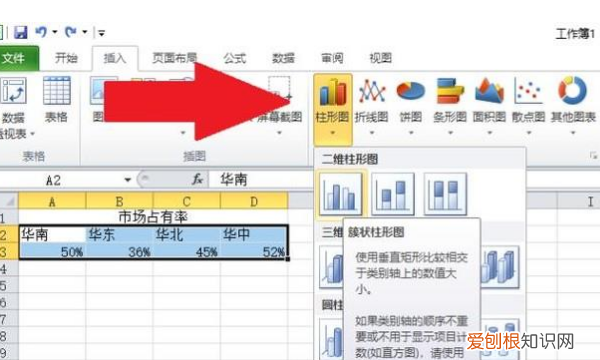
Task: Switch to the 开始 (Home) tab
Action: coord(66,58)
